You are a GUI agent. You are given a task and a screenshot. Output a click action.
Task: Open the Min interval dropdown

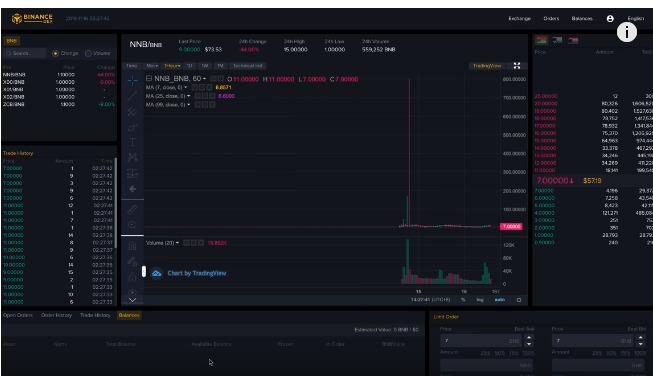pos(152,66)
